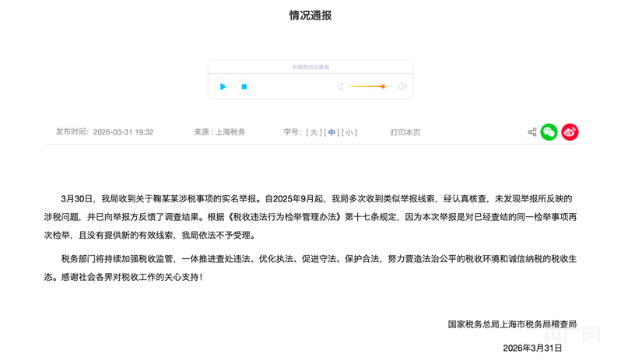Viewport: 621px width, 364px height.
Task: Click the high volume speaker icon
Action: point(402,86)
